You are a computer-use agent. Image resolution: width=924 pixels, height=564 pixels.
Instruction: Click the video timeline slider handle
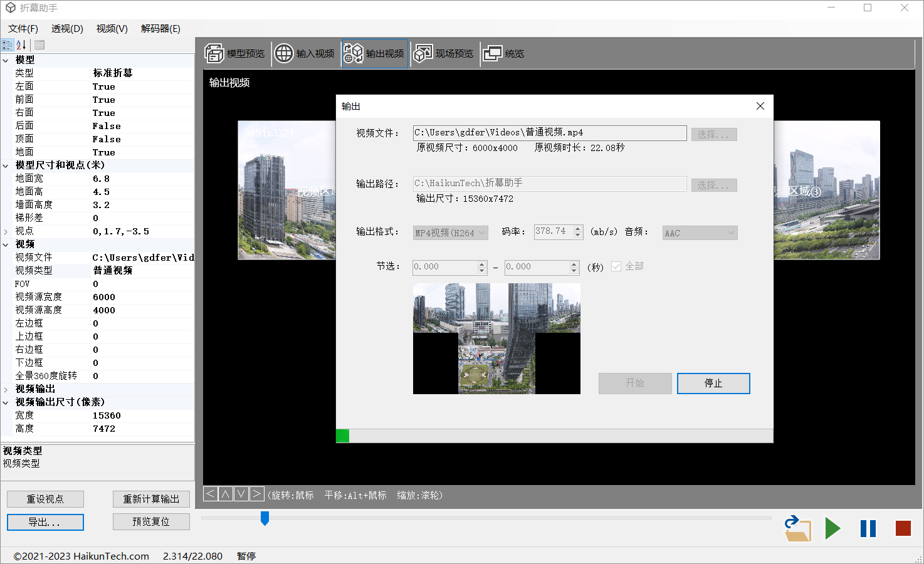[x=265, y=518]
